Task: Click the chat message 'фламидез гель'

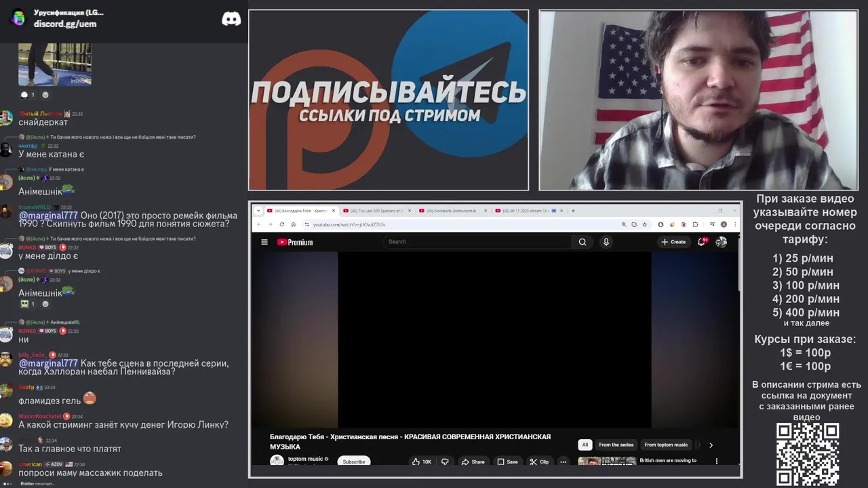Action: [x=50, y=401]
